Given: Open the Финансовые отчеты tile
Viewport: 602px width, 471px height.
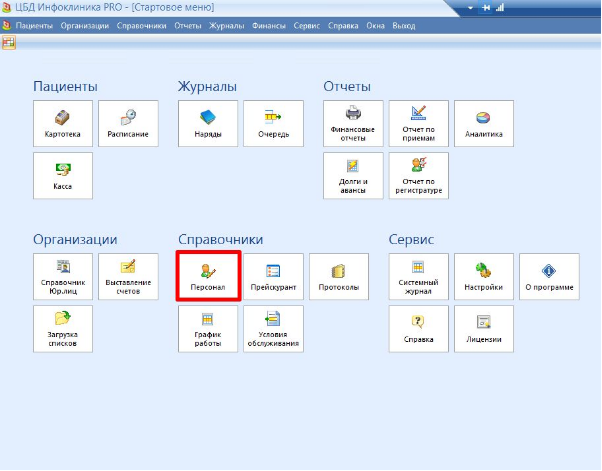Looking at the screenshot, I should point(353,124).
